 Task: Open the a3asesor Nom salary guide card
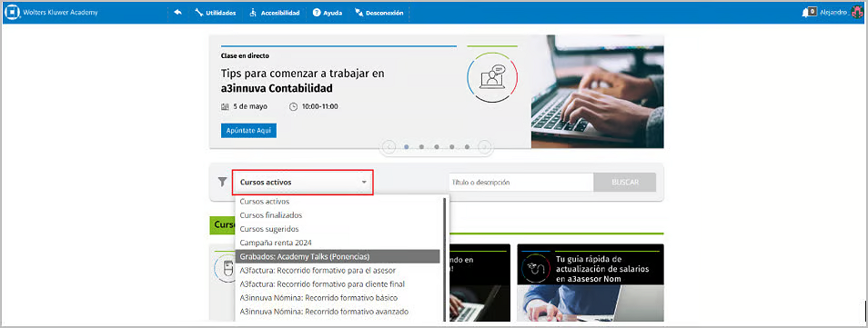pos(590,282)
